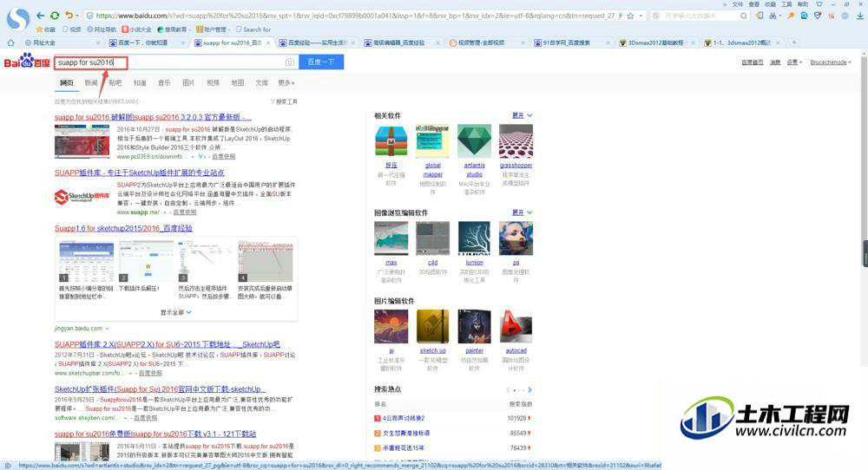
Task: Click the global mapper thumbnail
Action: coord(432,141)
